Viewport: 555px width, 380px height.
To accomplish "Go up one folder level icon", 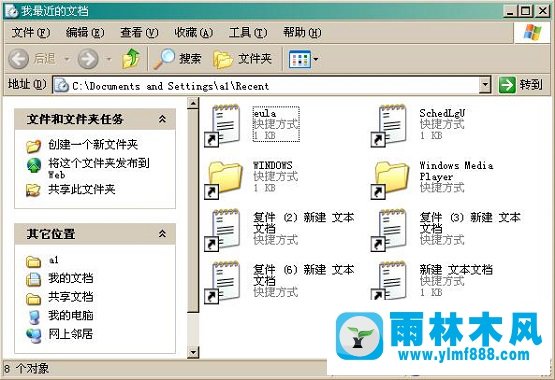I will (131, 58).
